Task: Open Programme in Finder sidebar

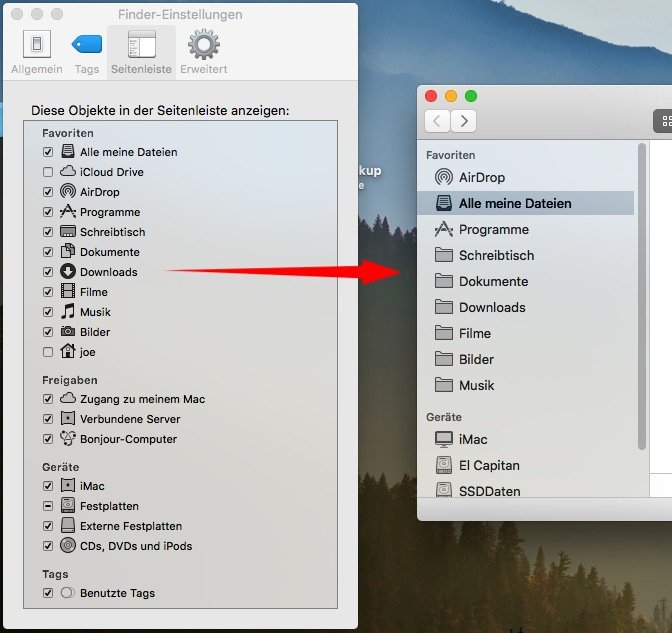Action: click(x=525, y=230)
